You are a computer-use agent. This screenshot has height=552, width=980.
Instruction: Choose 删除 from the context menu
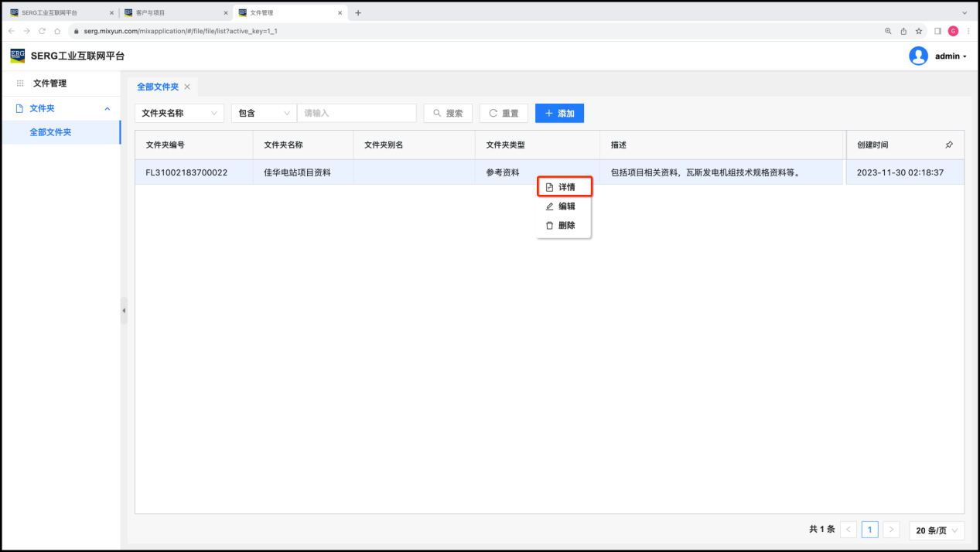click(565, 226)
